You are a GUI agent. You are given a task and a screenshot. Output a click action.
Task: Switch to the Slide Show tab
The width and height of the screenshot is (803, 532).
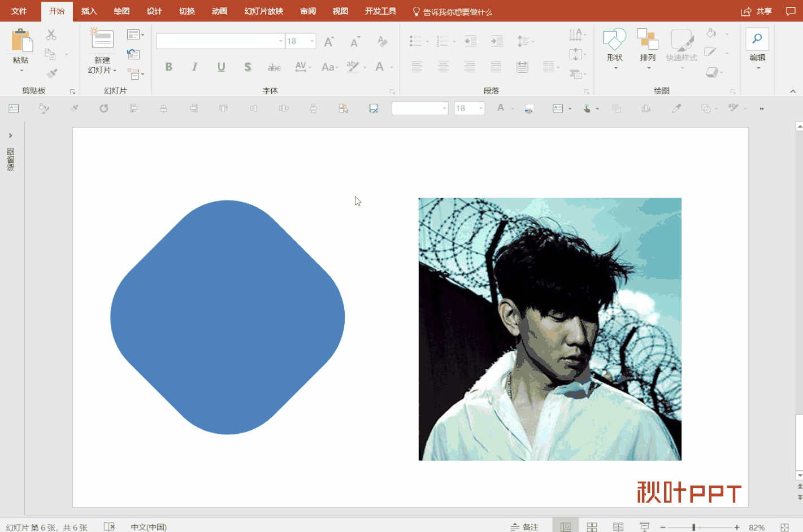264,11
